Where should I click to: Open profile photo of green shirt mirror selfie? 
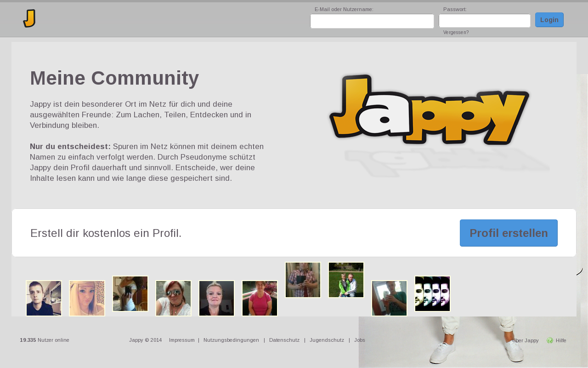click(x=390, y=299)
